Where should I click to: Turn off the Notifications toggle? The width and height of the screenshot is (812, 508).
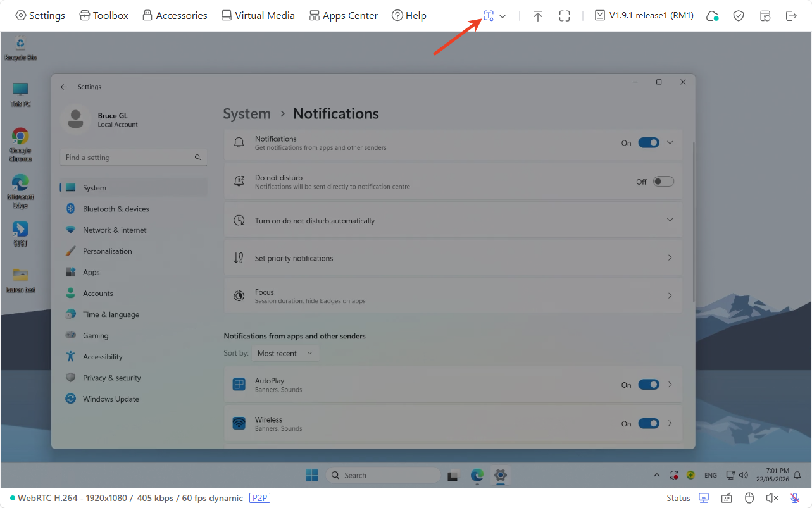tap(649, 143)
